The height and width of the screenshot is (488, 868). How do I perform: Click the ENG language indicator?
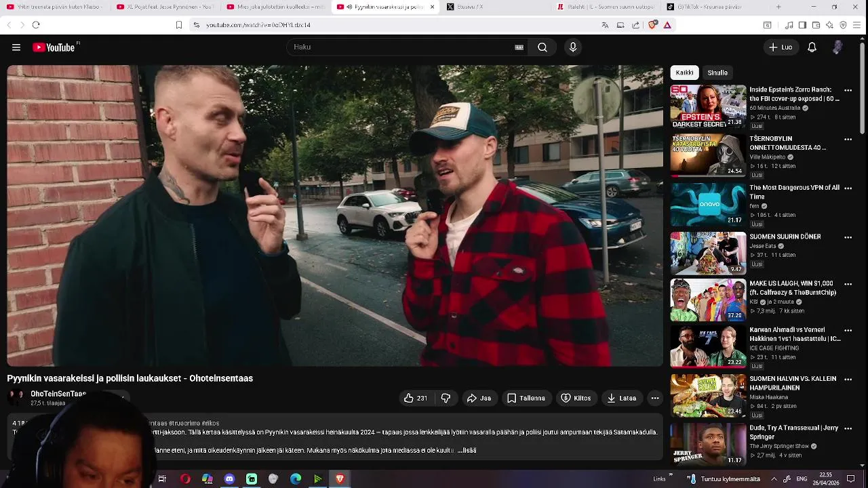pos(802,479)
